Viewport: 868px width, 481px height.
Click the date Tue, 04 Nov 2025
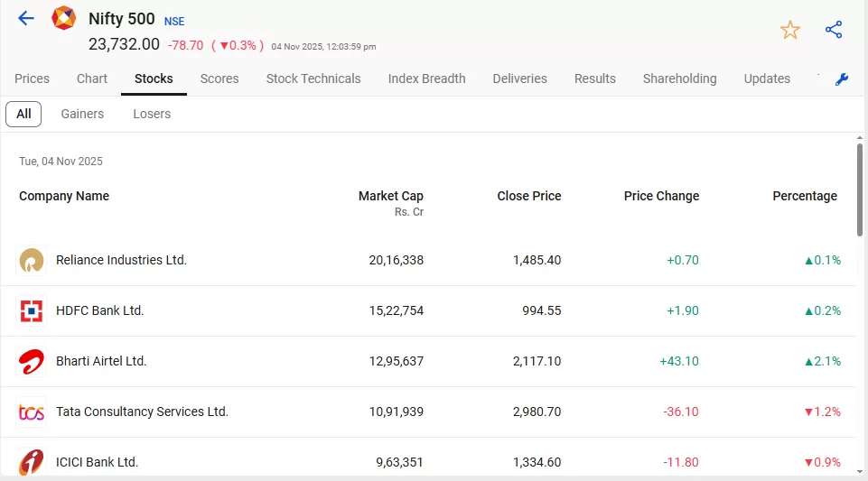(x=61, y=162)
